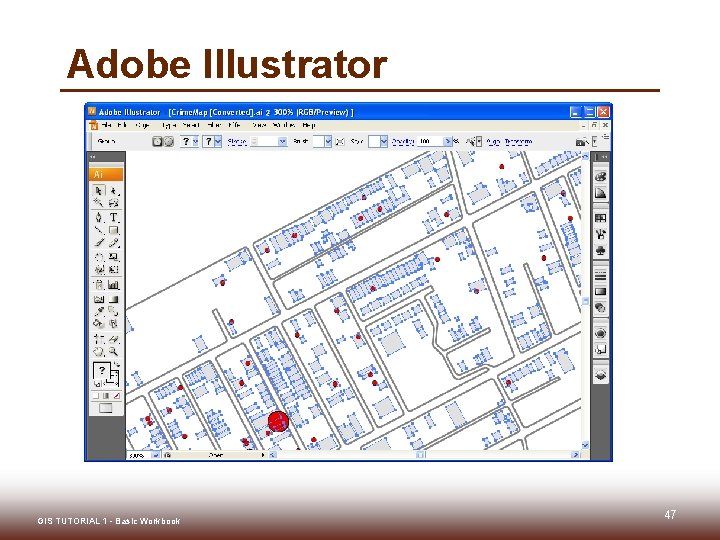This screenshot has height=540, width=720.
Task: Open the Brushes panel icon
Action: coord(600,234)
